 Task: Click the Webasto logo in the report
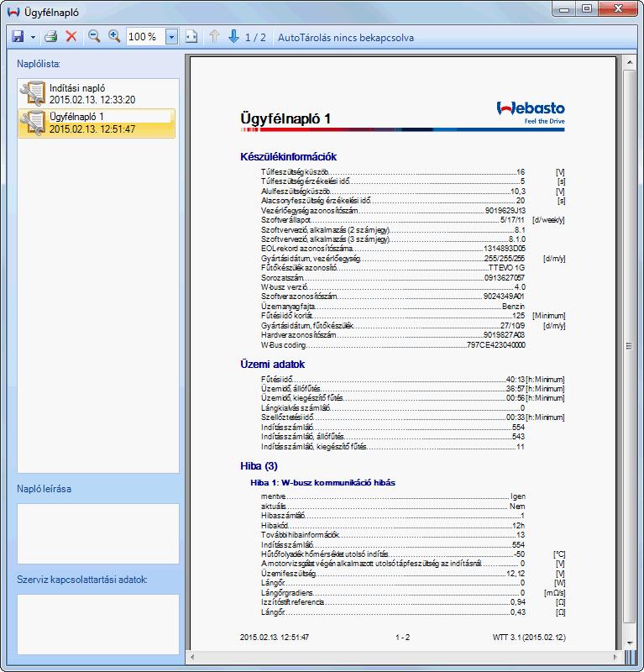click(x=531, y=113)
